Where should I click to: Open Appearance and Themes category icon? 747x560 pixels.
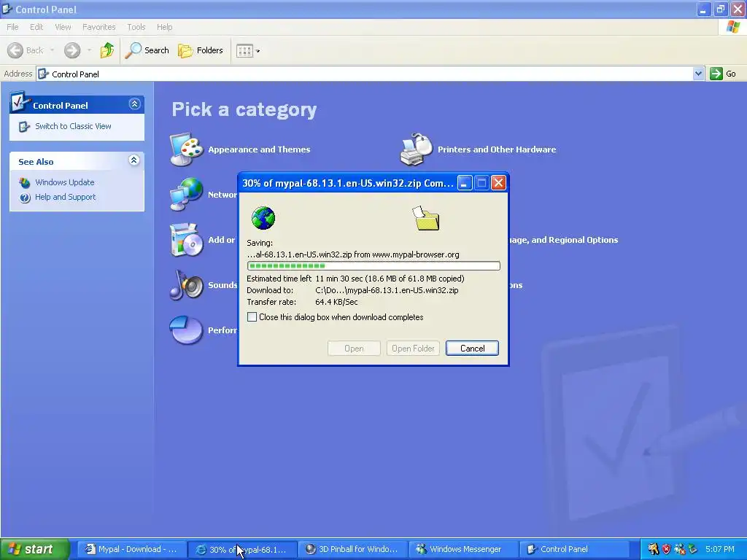pos(186,149)
